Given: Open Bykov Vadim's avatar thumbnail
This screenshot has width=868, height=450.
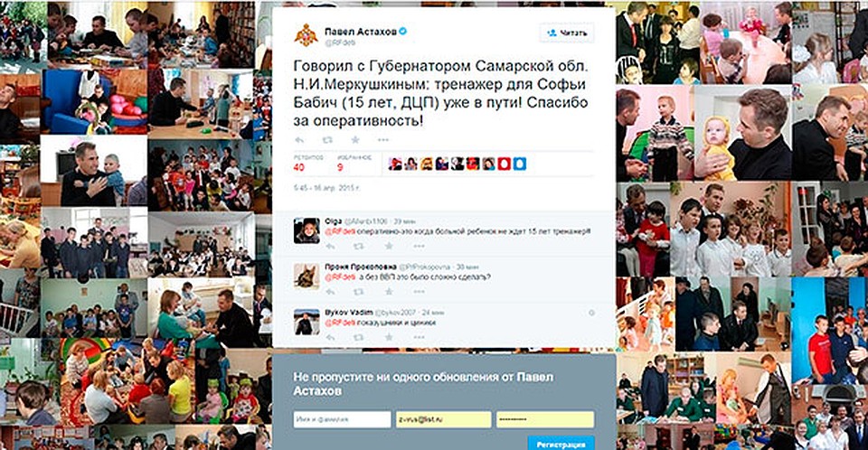Looking at the screenshot, I should (307, 322).
